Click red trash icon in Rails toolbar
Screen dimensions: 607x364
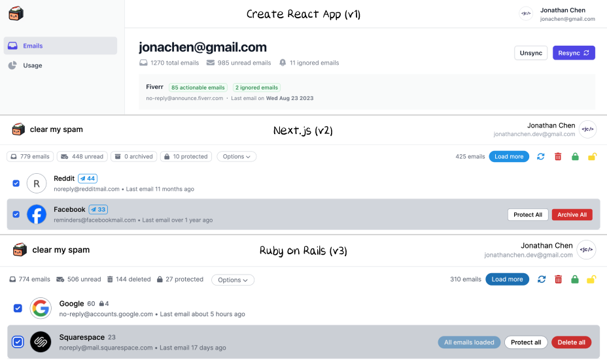tap(558, 279)
